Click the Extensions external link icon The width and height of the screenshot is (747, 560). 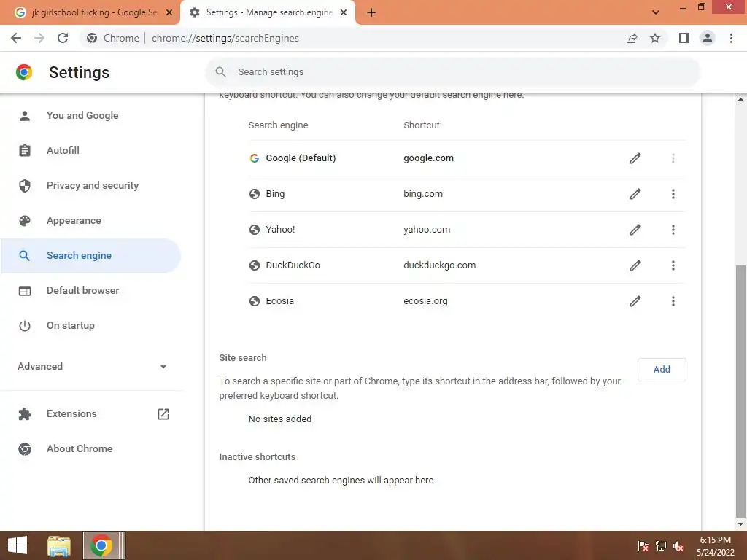coord(163,414)
